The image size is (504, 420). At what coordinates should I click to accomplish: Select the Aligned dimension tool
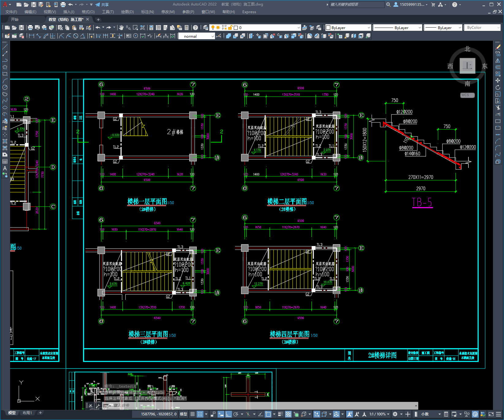(39, 36)
